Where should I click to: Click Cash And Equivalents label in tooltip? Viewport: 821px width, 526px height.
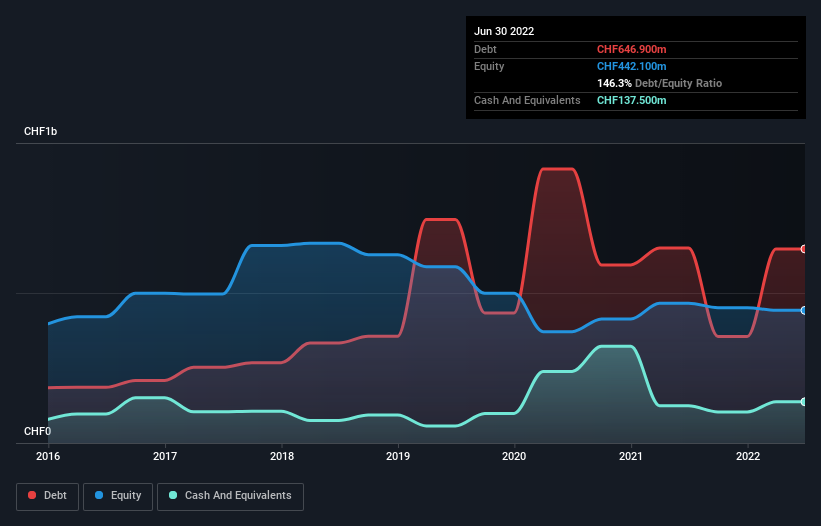coord(527,100)
